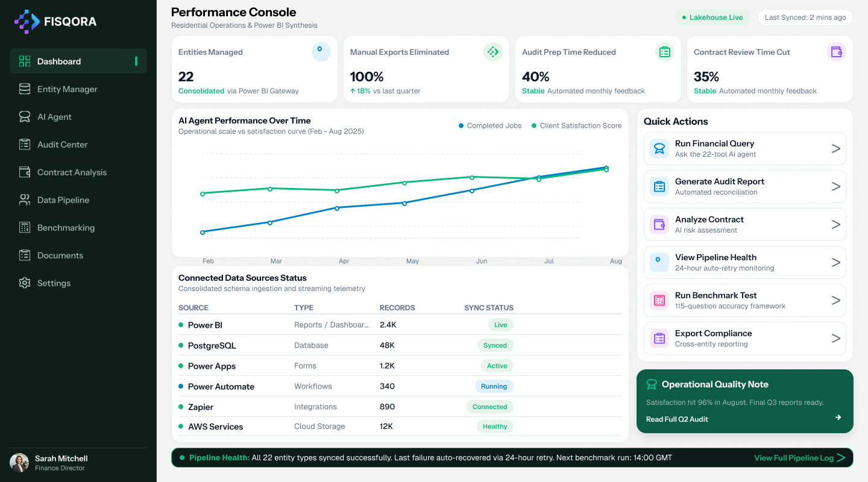Viewport: 868px width, 482px height.
Task: Click the Power Apps Active status badge
Action: pos(497,366)
